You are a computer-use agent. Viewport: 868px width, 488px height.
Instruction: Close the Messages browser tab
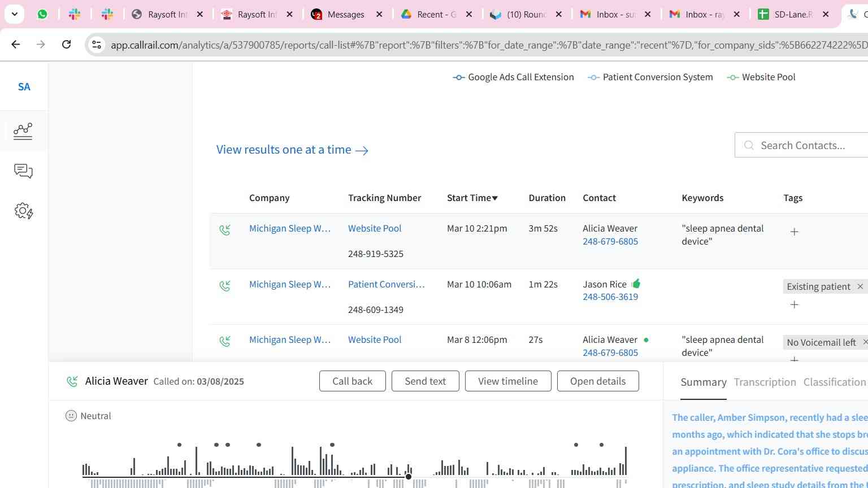(379, 14)
